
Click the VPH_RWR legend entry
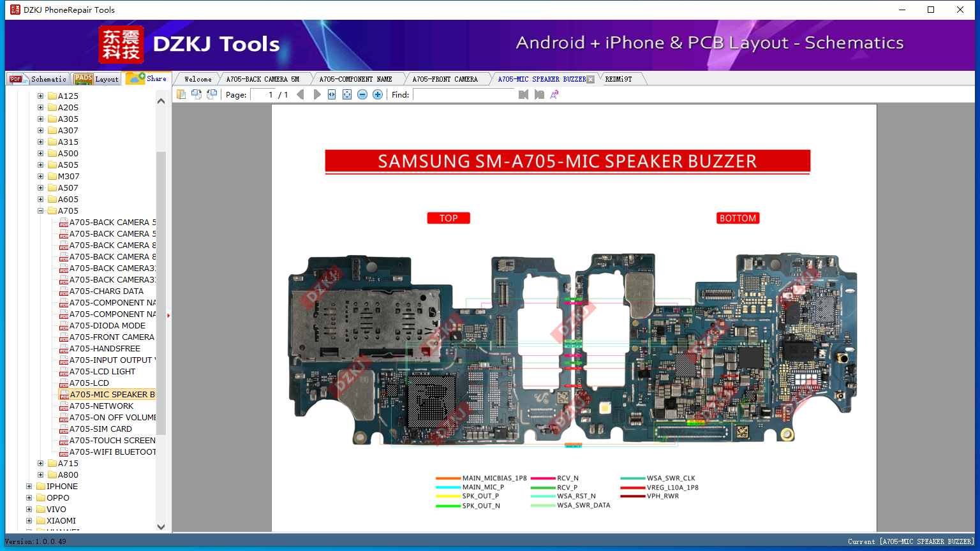(650, 496)
